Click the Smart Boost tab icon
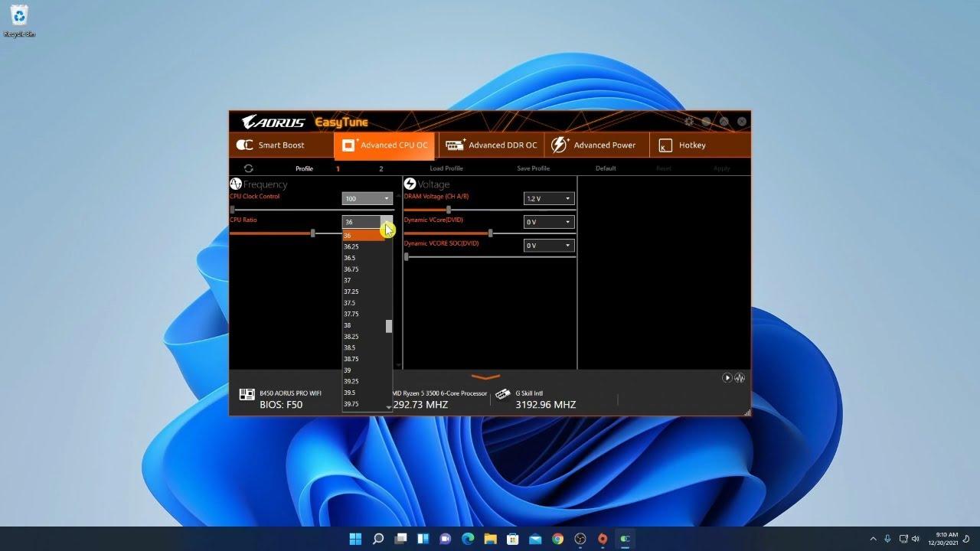980x551 pixels. 244,145
